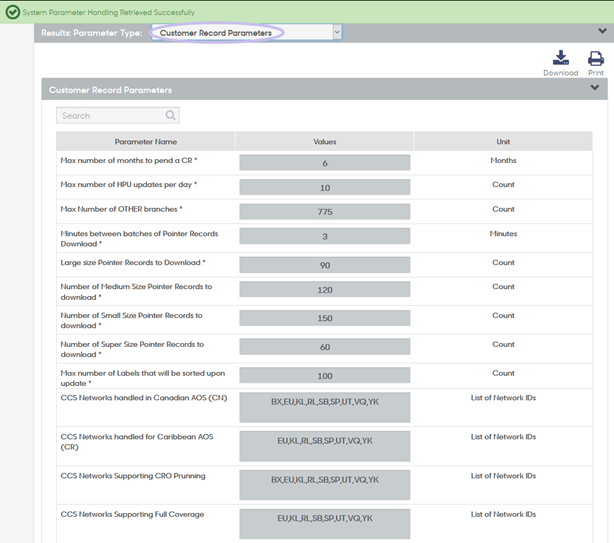The image size is (614, 543).
Task: Click the Full Coverage network list value
Action: tap(325, 524)
